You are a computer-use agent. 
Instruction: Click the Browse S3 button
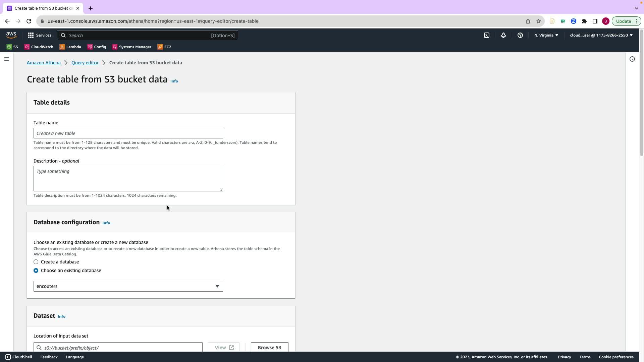pyautogui.click(x=269, y=348)
